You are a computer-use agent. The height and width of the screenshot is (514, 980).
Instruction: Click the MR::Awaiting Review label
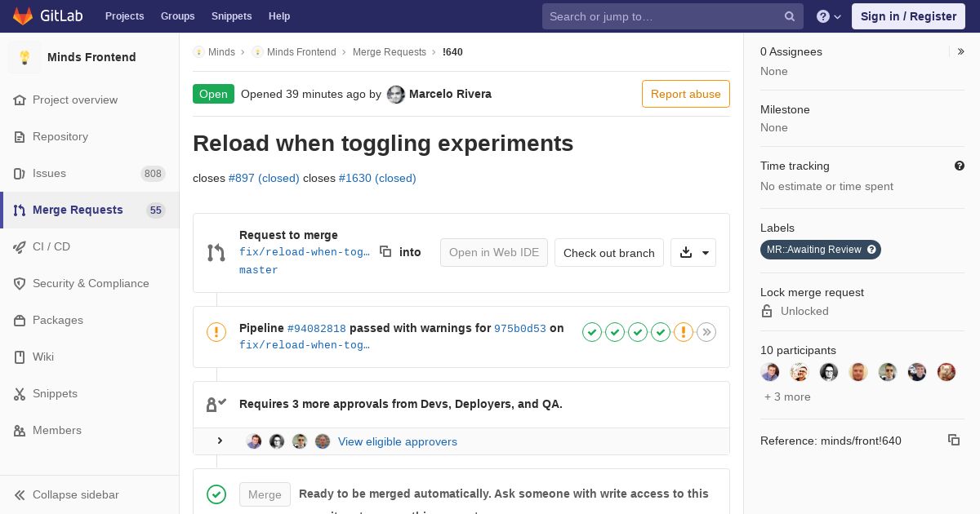point(813,250)
